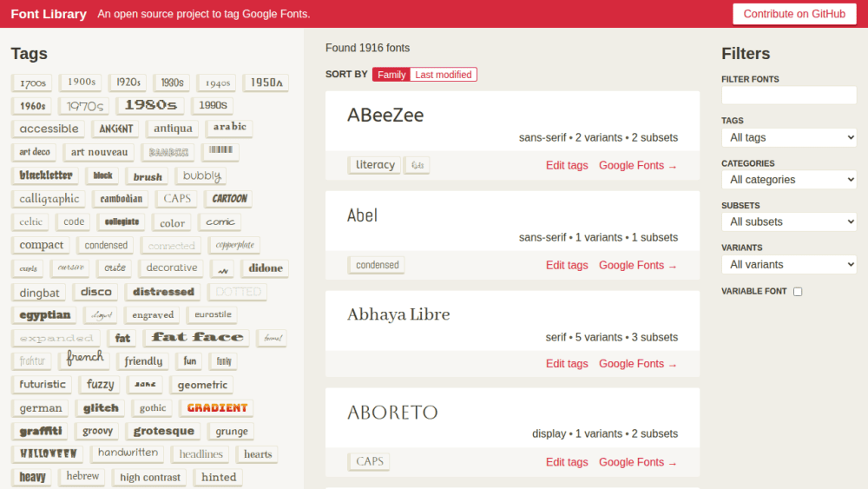868x489 pixels.
Task: Sort fonts by Family
Action: [391, 75]
